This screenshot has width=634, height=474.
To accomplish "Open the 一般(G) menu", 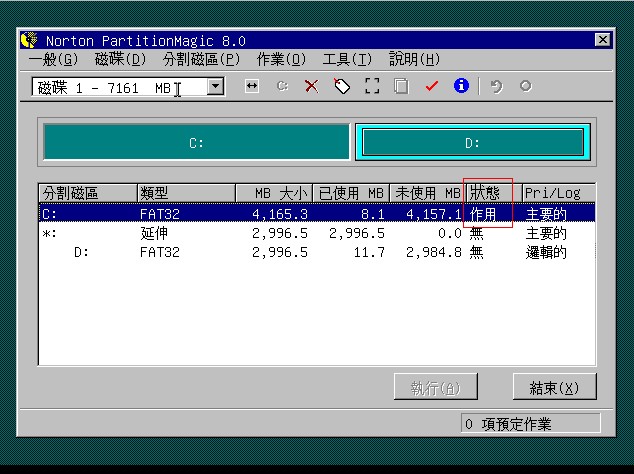I will 53,60.
